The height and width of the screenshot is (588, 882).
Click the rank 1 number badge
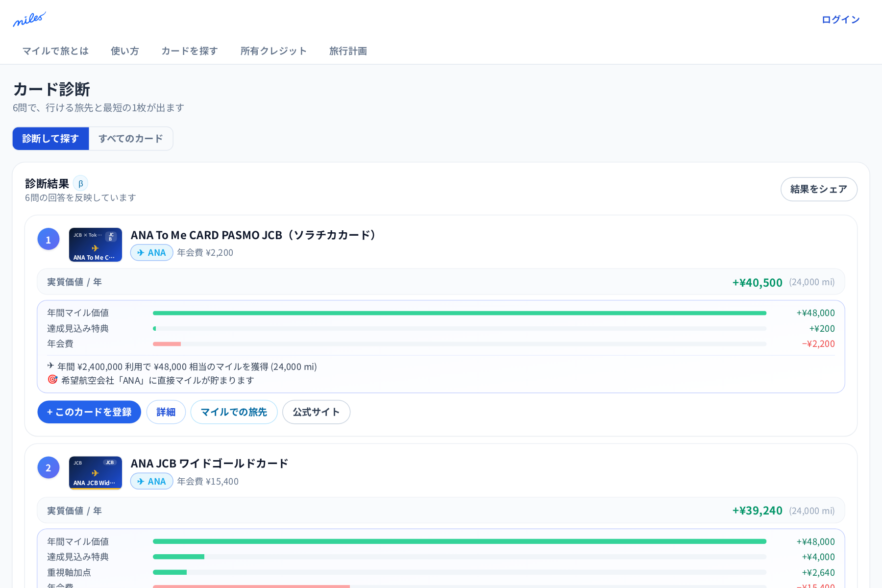[49, 239]
